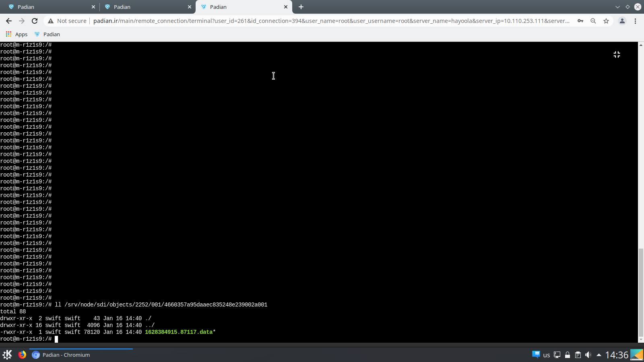This screenshot has height=362, width=644.
Task: Switch the us keyboard layout indicator
Action: click(547, 355)
